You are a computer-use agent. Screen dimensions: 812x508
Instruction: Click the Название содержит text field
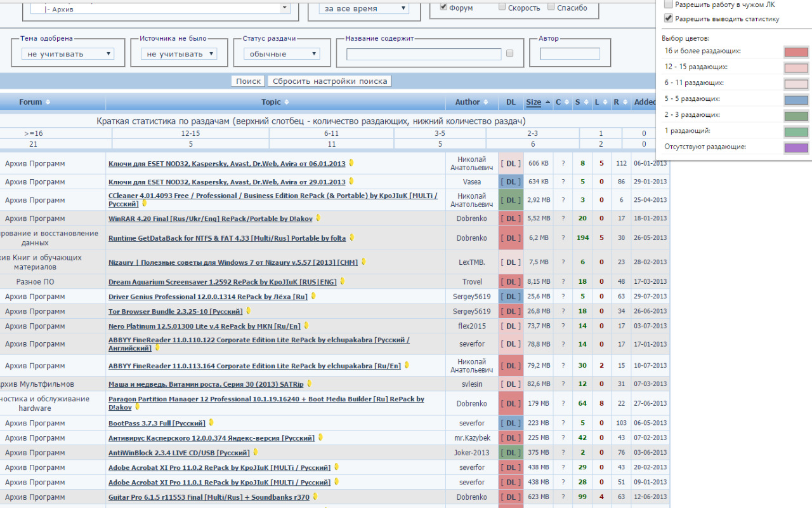pyautogui.click(x=424, y=54)
